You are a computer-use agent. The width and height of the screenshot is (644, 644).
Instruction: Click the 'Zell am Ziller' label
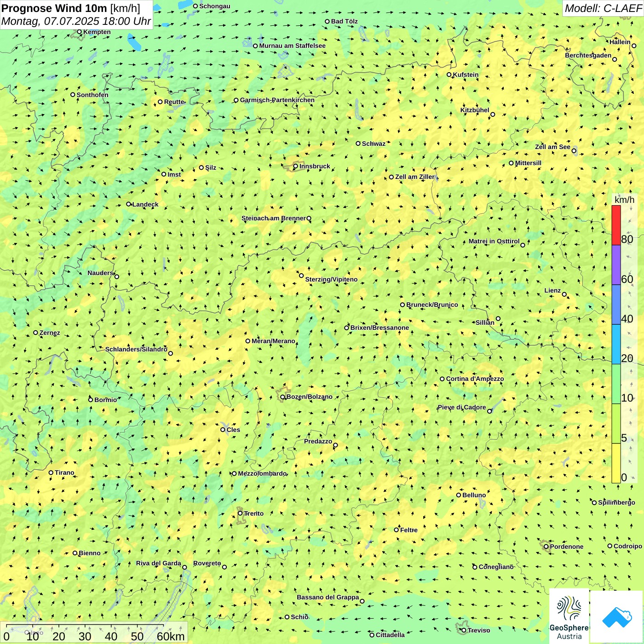click(x=414, y=177)
